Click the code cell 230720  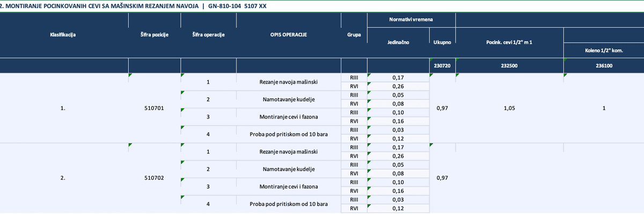coord(442,66)
